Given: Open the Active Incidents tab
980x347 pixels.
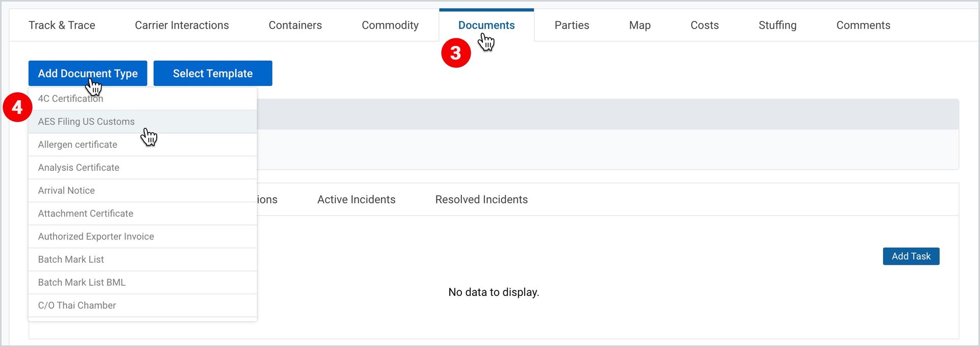Looking at the screenshot, I should pos(356,199).
